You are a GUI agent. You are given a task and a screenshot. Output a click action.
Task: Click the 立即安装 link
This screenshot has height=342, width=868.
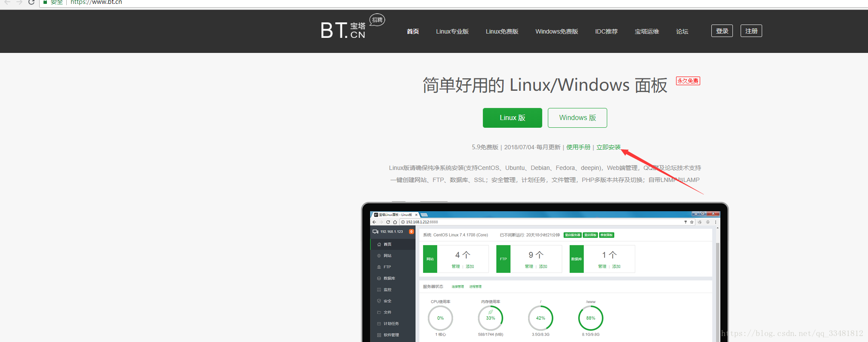point(609,147)
